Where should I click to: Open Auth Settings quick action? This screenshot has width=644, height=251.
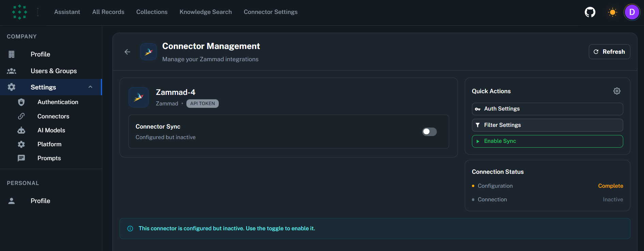547,109
